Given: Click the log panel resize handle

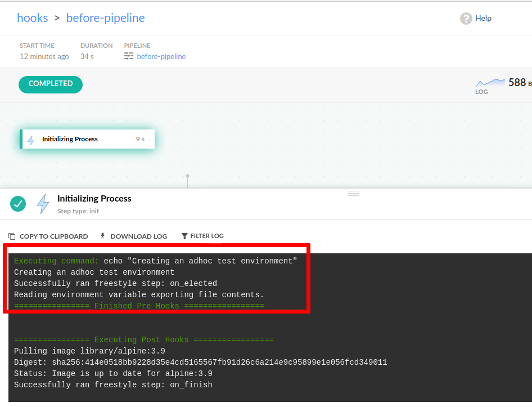Looking at the screenshot, I should [x=353, y=193].
